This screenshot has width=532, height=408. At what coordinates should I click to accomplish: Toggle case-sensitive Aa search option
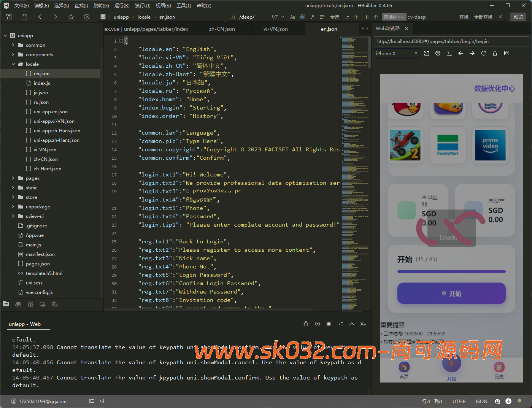pyautogui.click(x=292, y=17)
